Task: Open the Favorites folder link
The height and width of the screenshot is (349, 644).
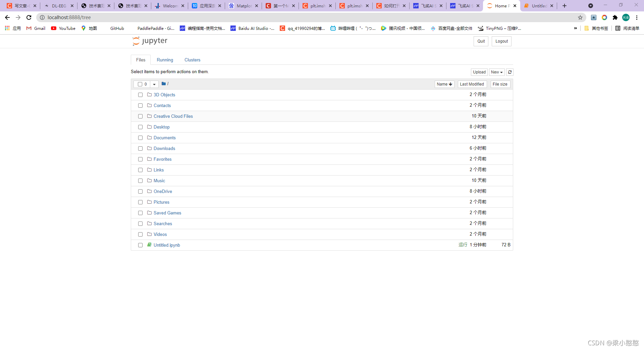Action: (x=162, y=159)
